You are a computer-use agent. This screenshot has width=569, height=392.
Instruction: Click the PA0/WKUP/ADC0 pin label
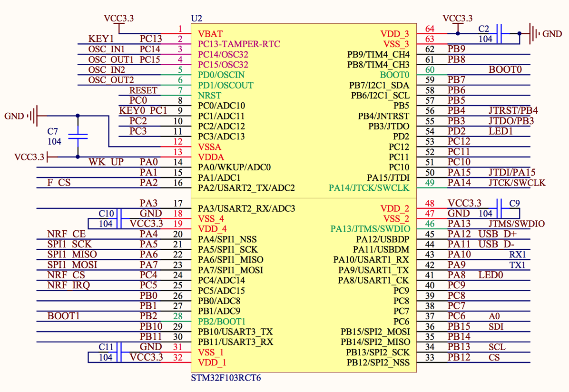pos(235,167)
